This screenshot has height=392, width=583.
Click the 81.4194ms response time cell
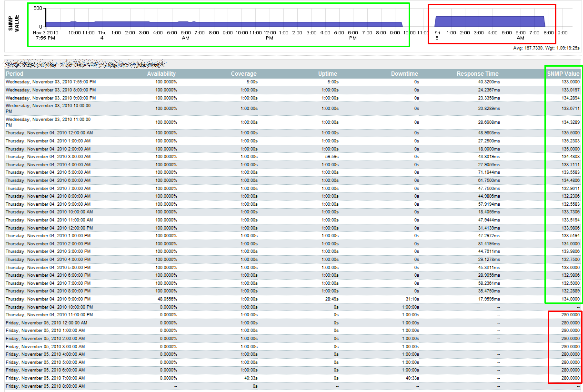pyautogui.click(x=488, y=243)
